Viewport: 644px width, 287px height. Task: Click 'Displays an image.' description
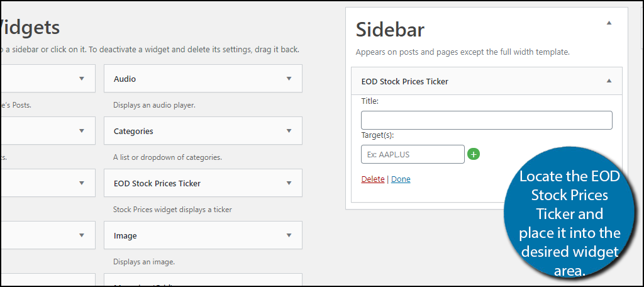coord(144,262)
